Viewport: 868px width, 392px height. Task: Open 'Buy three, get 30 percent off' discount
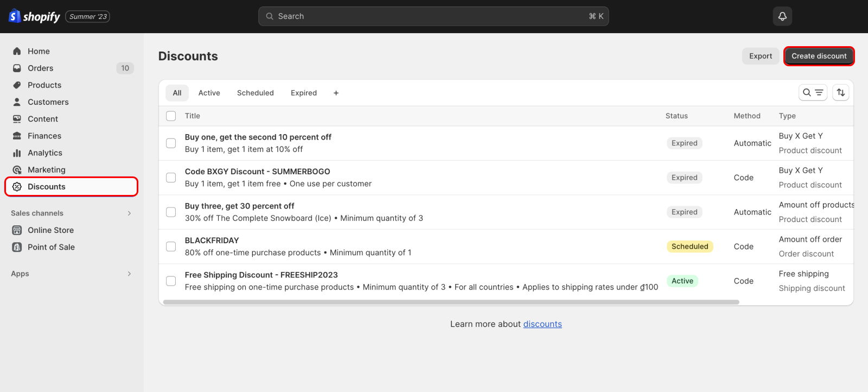click(x=239, y=206)
